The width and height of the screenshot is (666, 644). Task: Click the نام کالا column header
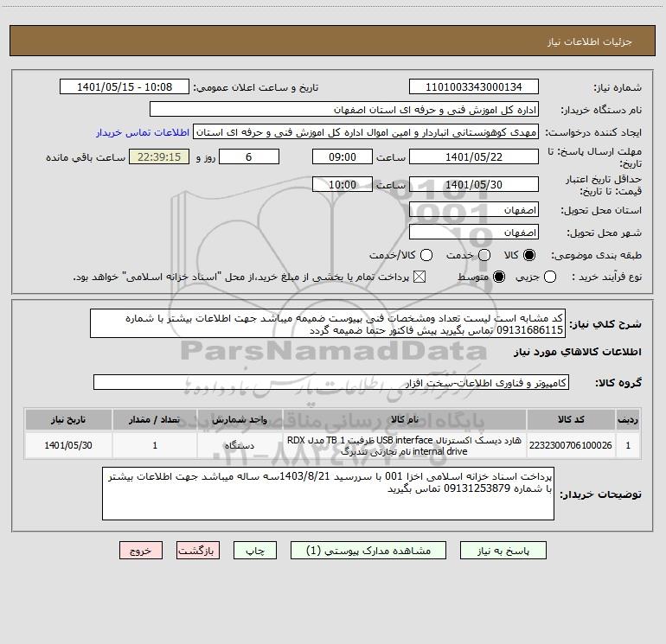(405, 419)
